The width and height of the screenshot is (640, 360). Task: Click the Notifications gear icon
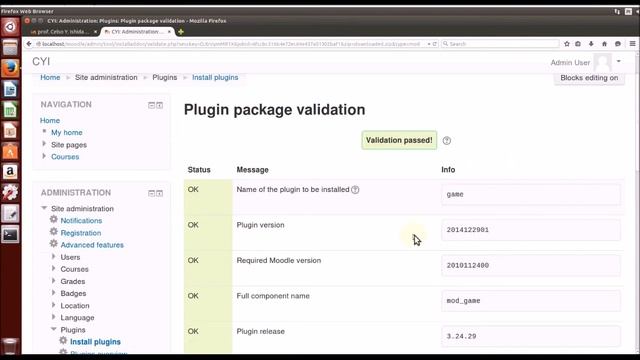[53, 220]
